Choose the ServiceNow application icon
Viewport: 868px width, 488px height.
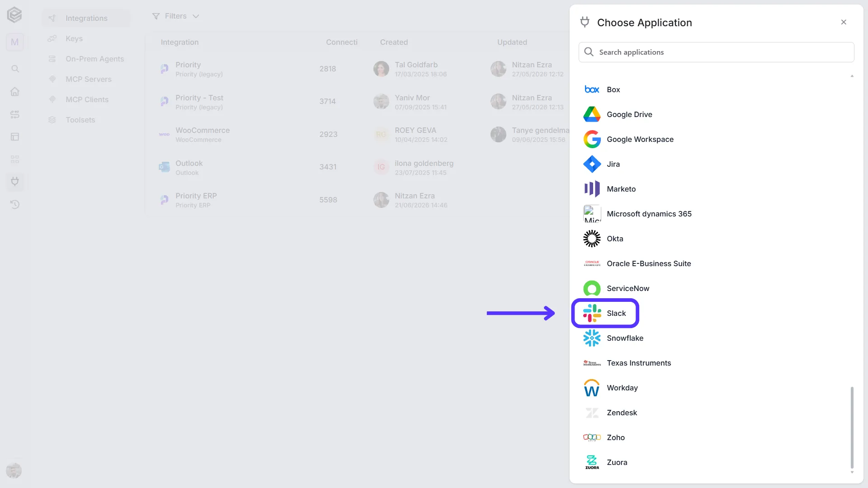tap(592, 288)
